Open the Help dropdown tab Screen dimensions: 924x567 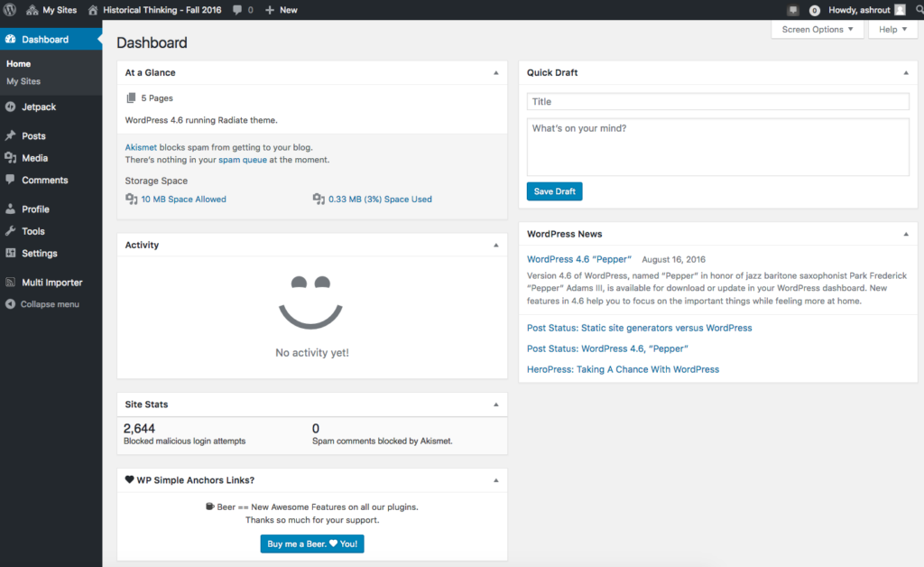click(892, 30)
